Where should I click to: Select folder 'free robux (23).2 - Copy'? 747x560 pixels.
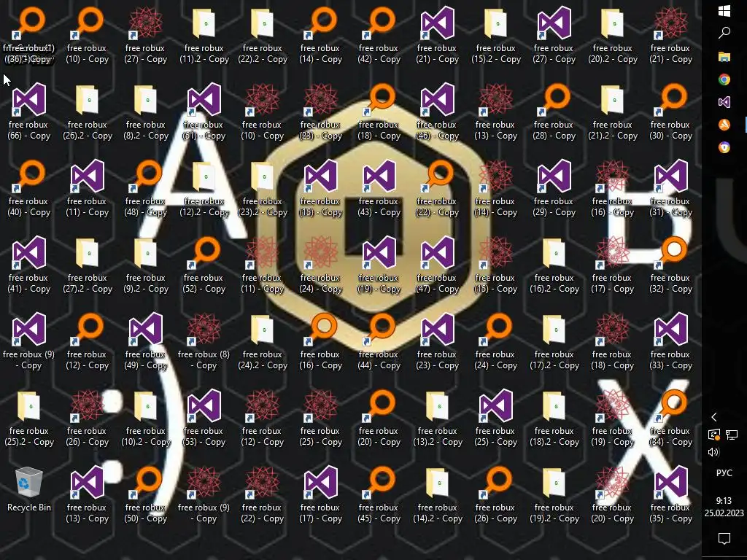pos(263,189)
